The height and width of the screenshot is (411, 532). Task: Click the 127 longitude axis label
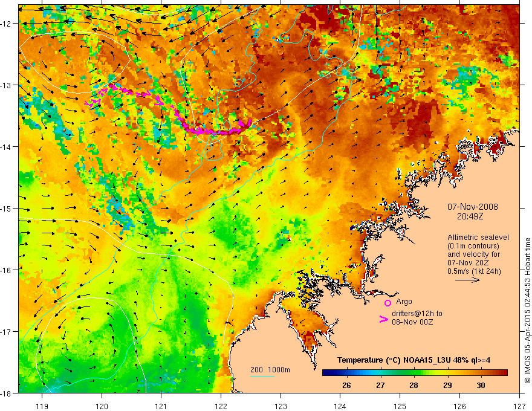[519, 406]
